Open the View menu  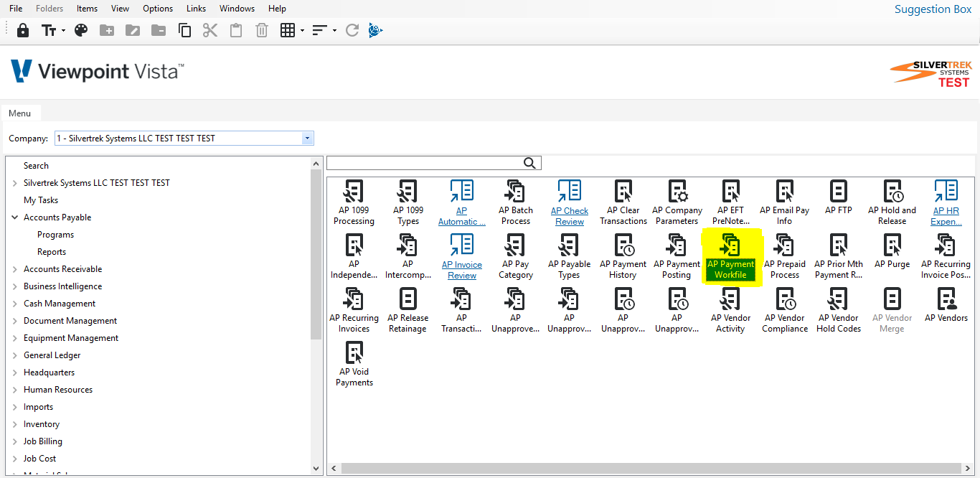pyautogui.click(x=121, y=9)
